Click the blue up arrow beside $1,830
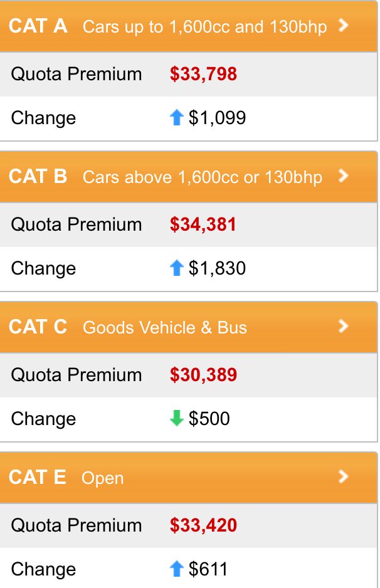The image size is (380, 588). [x=177, y=268]
